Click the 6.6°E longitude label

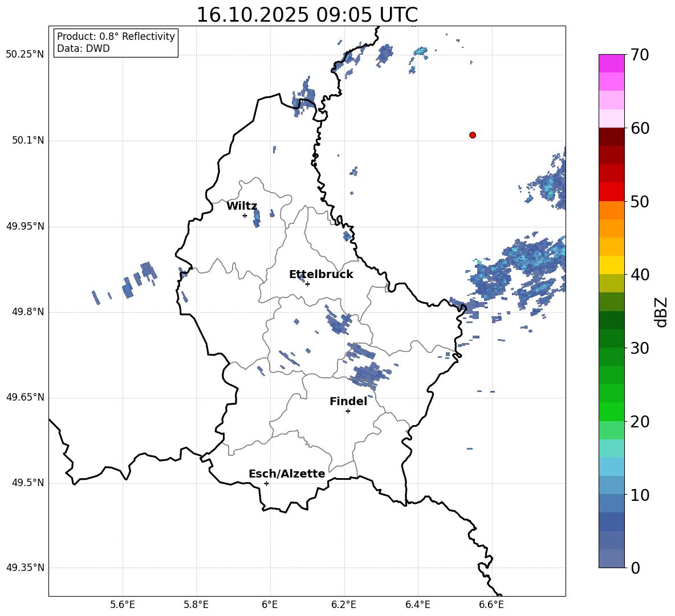491,605
